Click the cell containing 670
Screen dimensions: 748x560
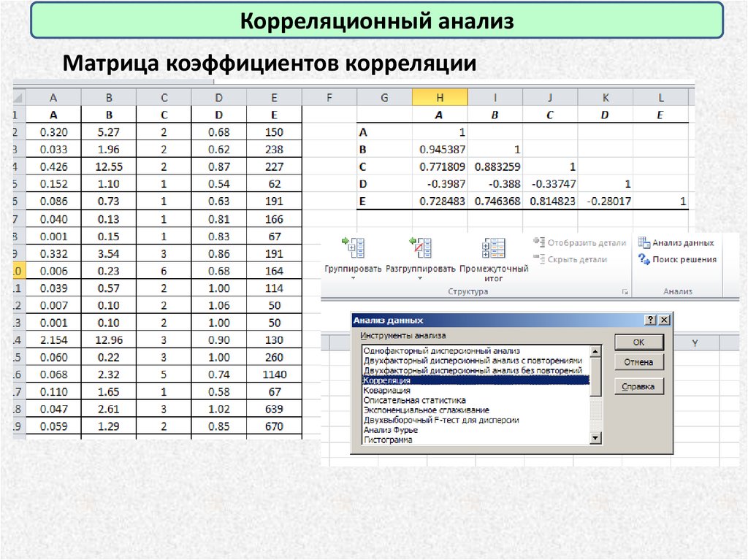pos(275,426)
